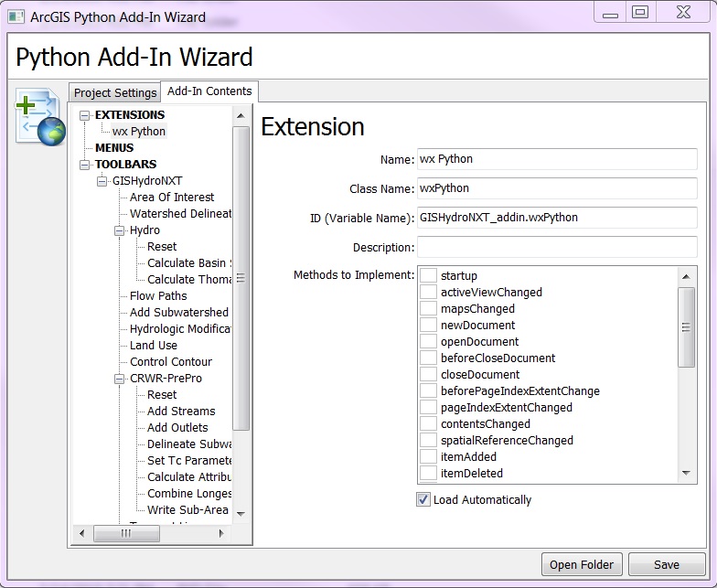This screenshot has height=588, width=717.
Task: Click the Name input field
Action: (557, 159)
